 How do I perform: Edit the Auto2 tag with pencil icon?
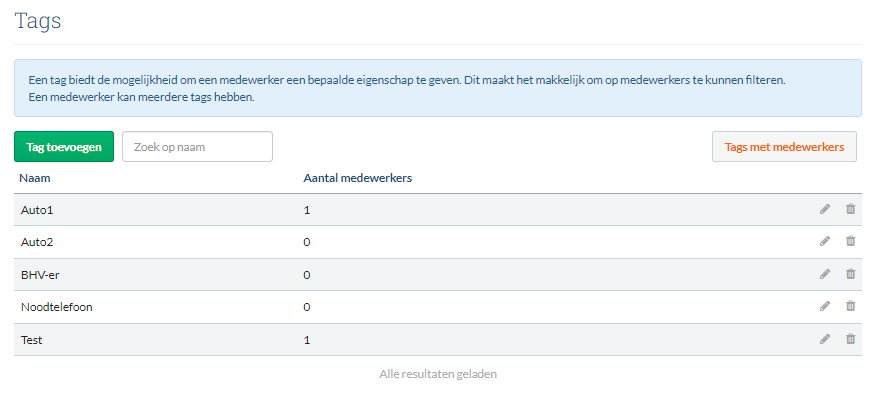tap(825, 241)
